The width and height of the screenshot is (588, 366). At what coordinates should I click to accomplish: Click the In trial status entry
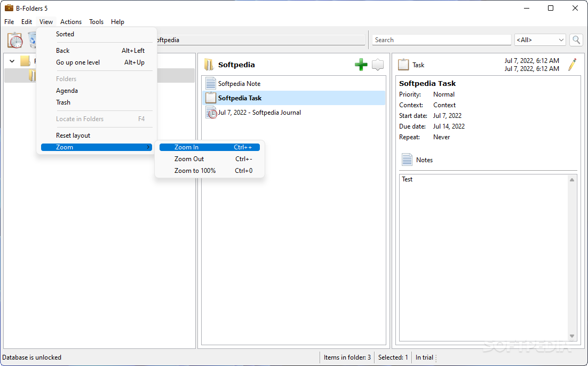tap(424, 357)
